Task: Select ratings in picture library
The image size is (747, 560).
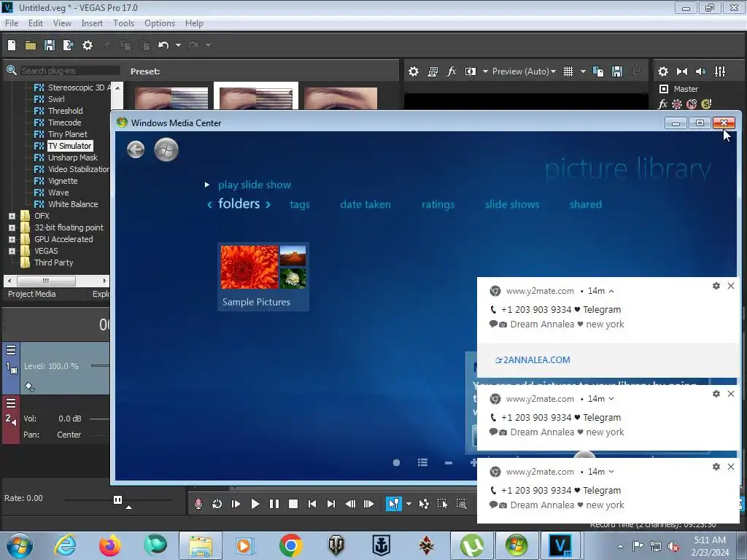Action: 438,204
